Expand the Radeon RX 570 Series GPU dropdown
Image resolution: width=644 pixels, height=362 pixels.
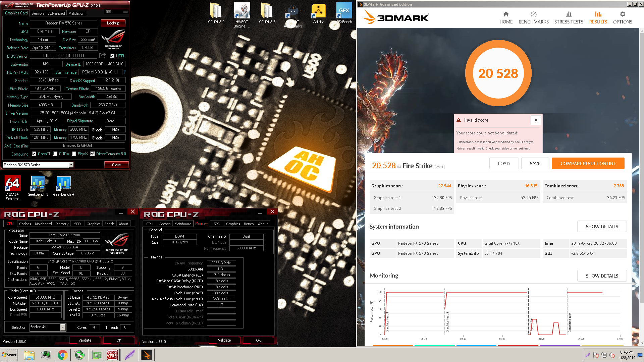[71, 165]
